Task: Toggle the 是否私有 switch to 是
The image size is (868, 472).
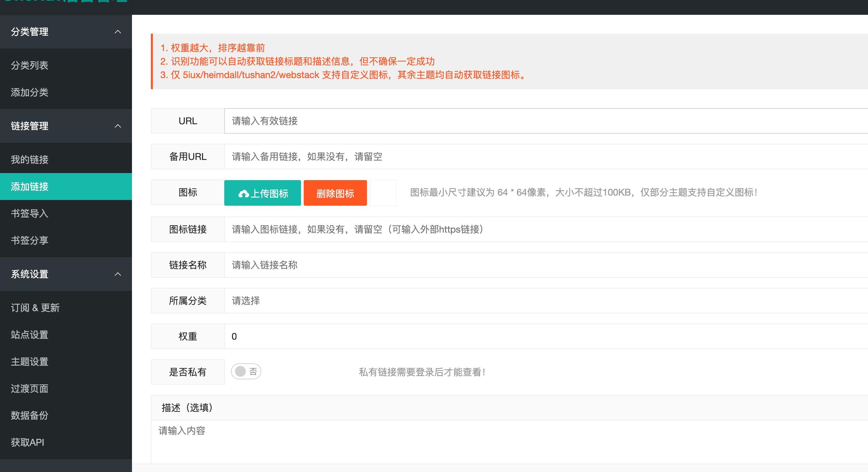Action: [x=246, y=372]
